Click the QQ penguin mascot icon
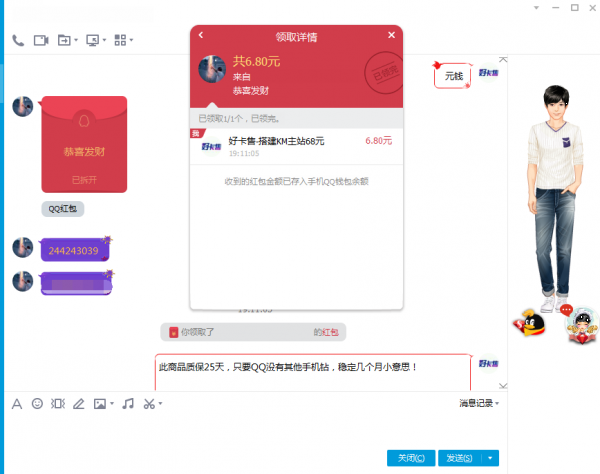 click(x=529, y=323)
